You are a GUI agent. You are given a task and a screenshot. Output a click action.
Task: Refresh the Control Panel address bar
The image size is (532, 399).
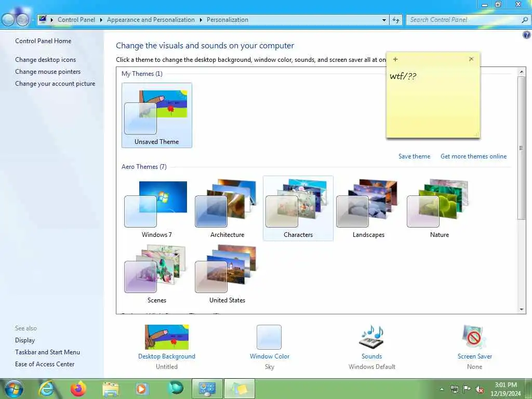pos(395,20)
